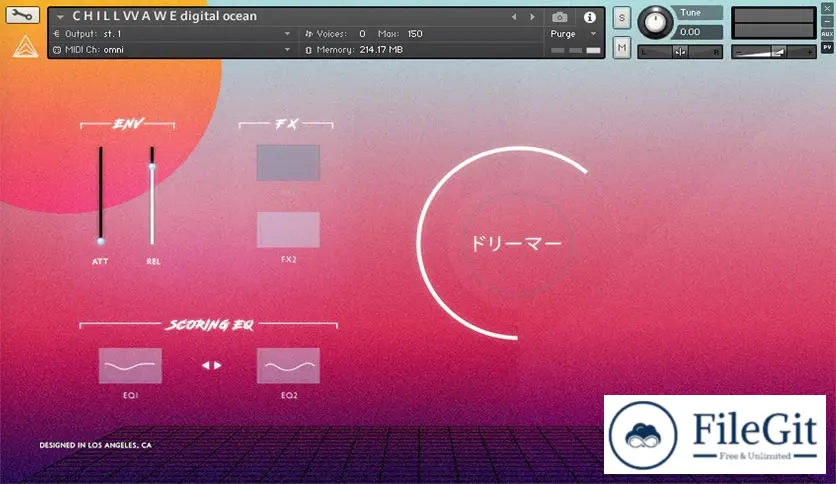
Task: Click the triangle library logo icon
Action: point(25,46)
